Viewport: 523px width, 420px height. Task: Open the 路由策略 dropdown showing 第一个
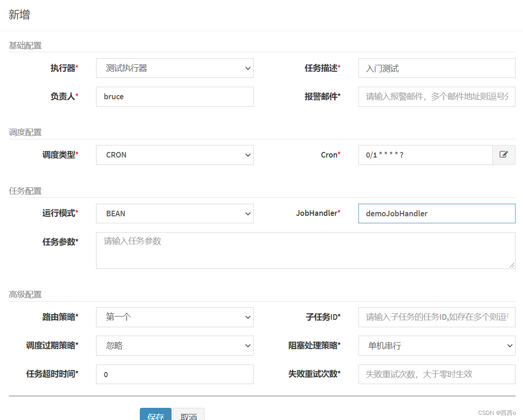click(x=175, y=317)
